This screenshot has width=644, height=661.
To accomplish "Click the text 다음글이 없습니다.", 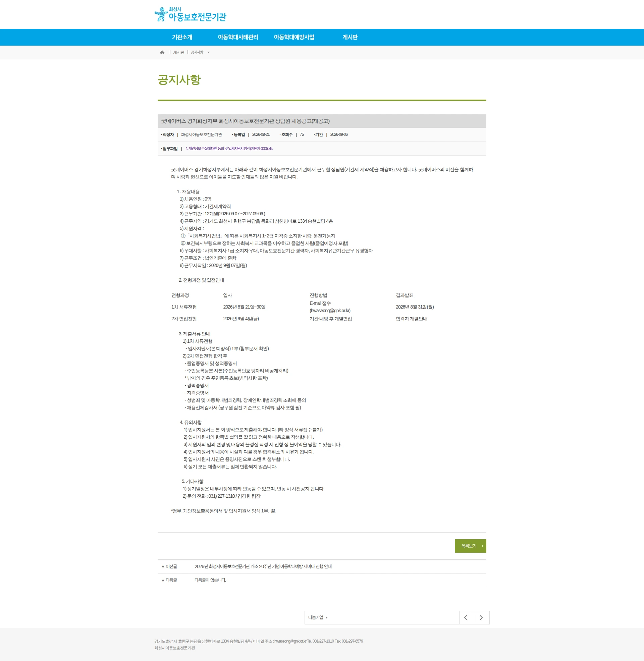I will click(210, 580).
